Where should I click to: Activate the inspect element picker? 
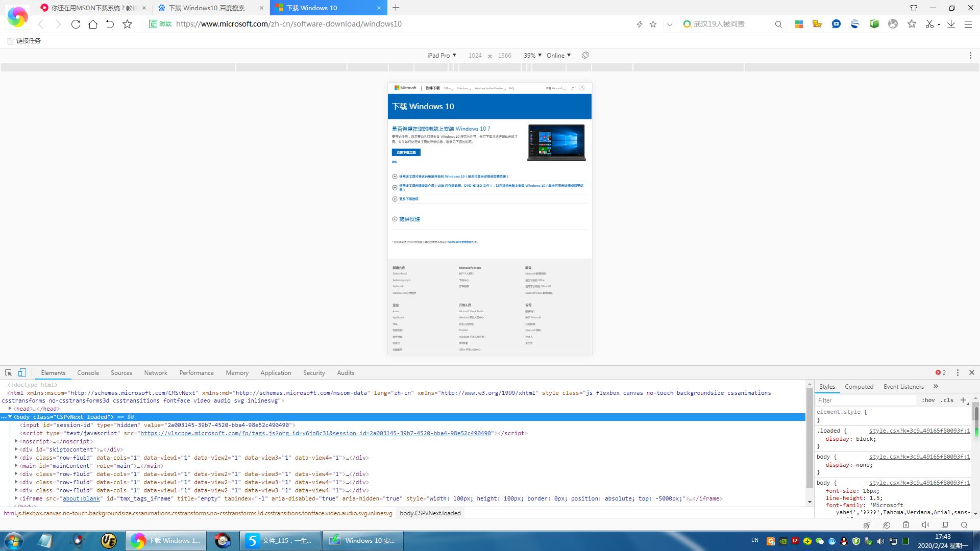(8, 373)
